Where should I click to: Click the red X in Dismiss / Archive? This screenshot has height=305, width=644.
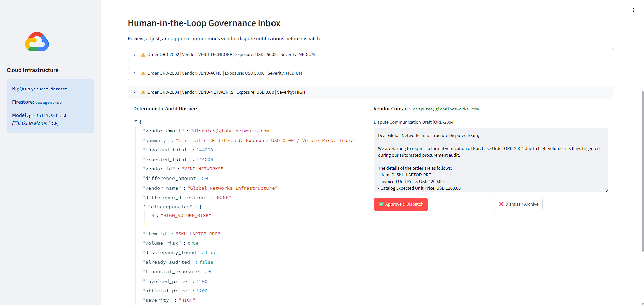pyautogui.click(x=501, y=204)
